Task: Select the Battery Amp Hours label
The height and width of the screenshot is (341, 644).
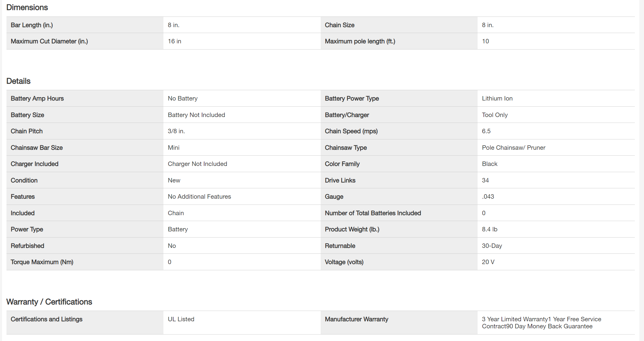Action: click(x=37, y=98)
